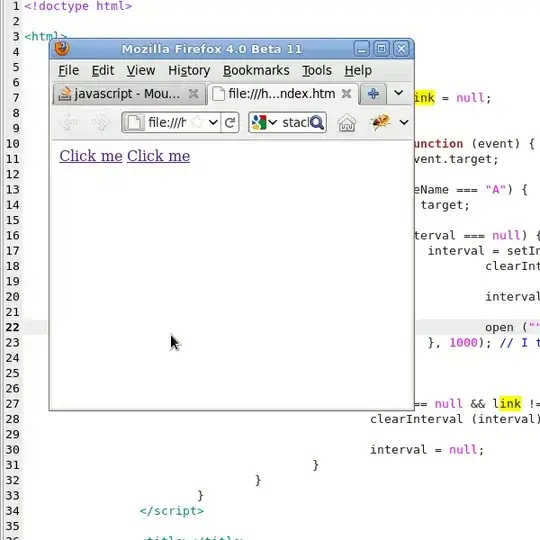540x540 pixels.
Task: Reload the page with refresh icon
Action: tap(230, 122)
